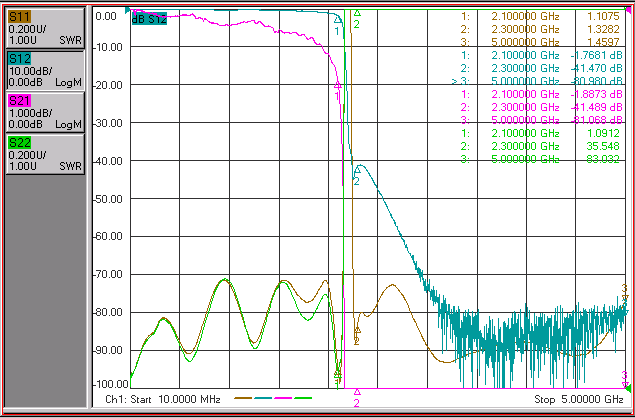Click the magenta marker 1 readout -1.8873 dB
Image resolution: width=635 pixels, height=418 pixels.
(596, 94)
